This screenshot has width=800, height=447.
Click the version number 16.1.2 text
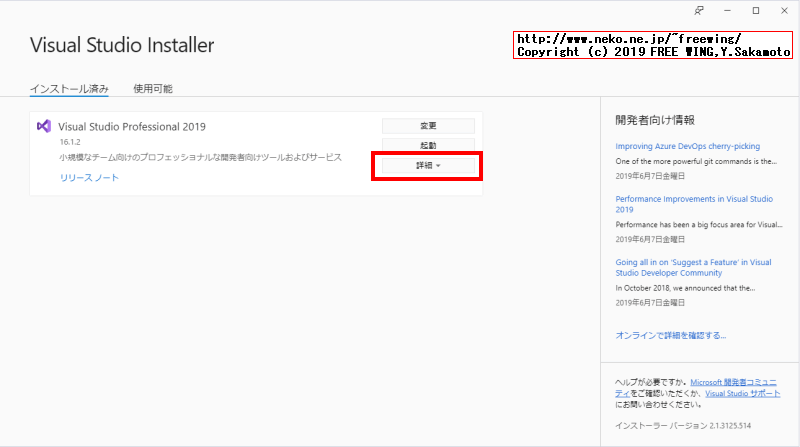70,142
